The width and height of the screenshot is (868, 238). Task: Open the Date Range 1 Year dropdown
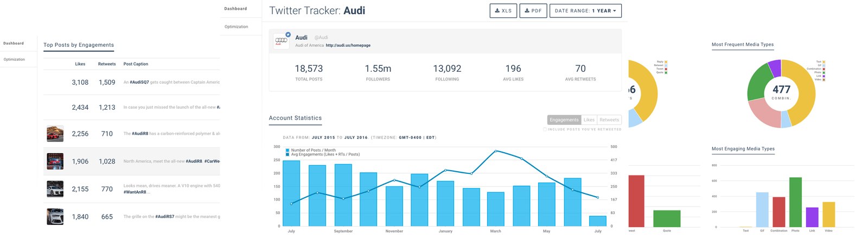[585, 11]
